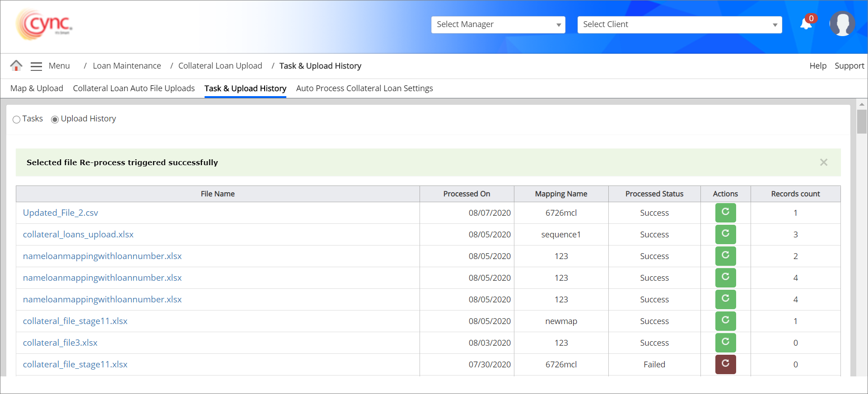The height and width of the screenshot is (394, 868).
Task: Re-process the failed 07/30/2020 upload
Action: [725, 364]
